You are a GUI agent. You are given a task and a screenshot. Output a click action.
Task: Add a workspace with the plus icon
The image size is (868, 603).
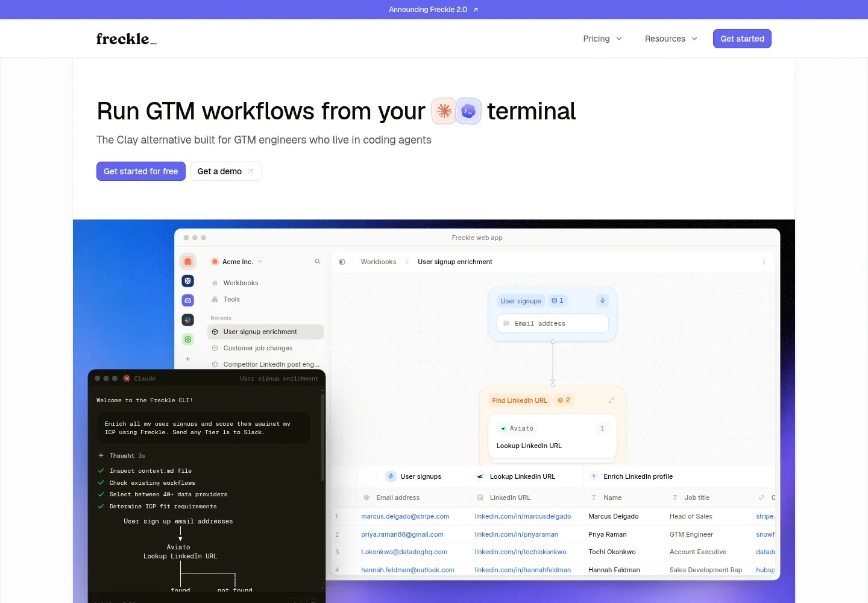188,359
